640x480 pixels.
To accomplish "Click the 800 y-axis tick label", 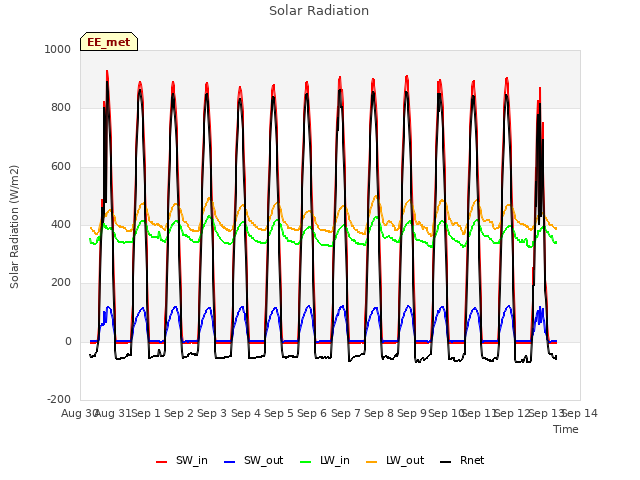I will 61,108.
